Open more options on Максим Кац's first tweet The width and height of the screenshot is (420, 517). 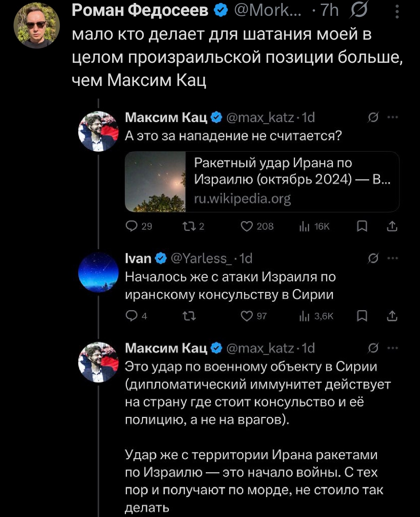coord(393,117)
